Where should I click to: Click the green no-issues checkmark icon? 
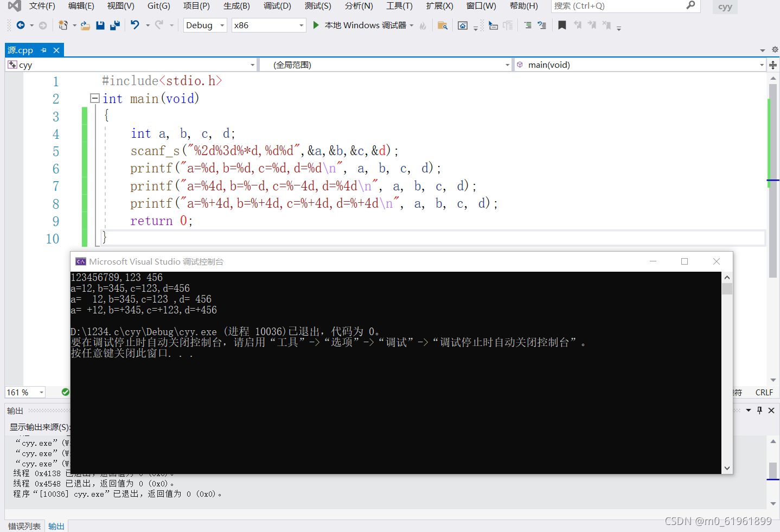click(x=66, y=392)
